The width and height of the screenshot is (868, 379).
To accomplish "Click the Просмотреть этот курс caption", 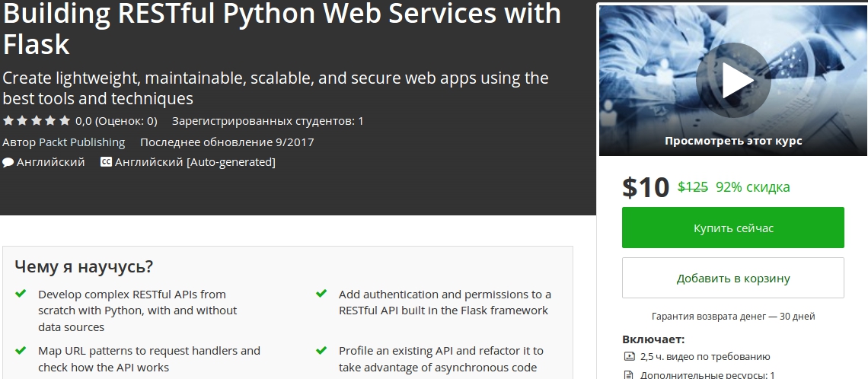I will (732, 141).
